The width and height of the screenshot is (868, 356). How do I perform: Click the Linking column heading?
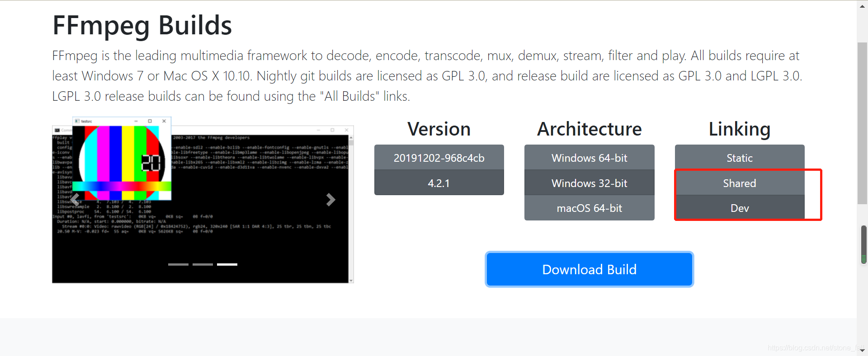click(740, 130)
